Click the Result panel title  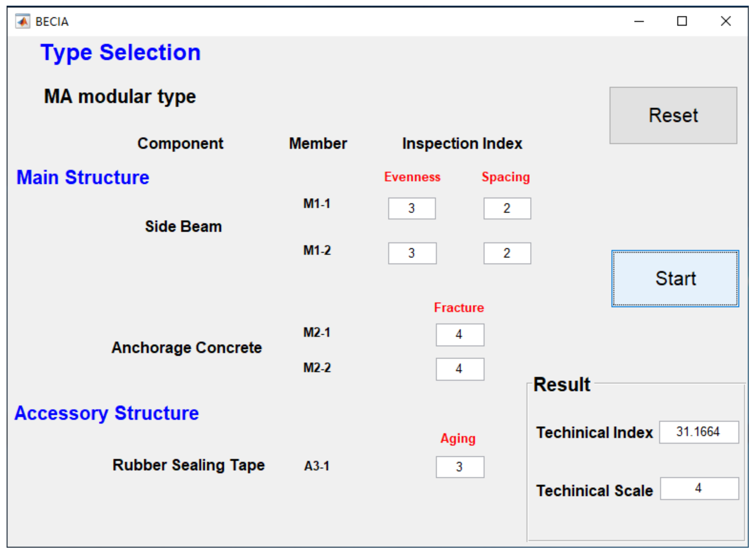tap(561, 384)
